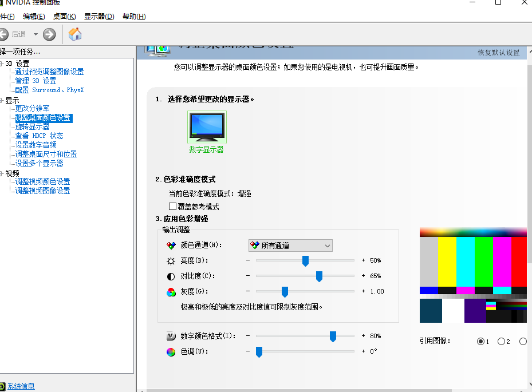Viewport: 532px width, 392px height.
Task: Collapse the 3D 设置 tree node
Action: pos(1,64)
